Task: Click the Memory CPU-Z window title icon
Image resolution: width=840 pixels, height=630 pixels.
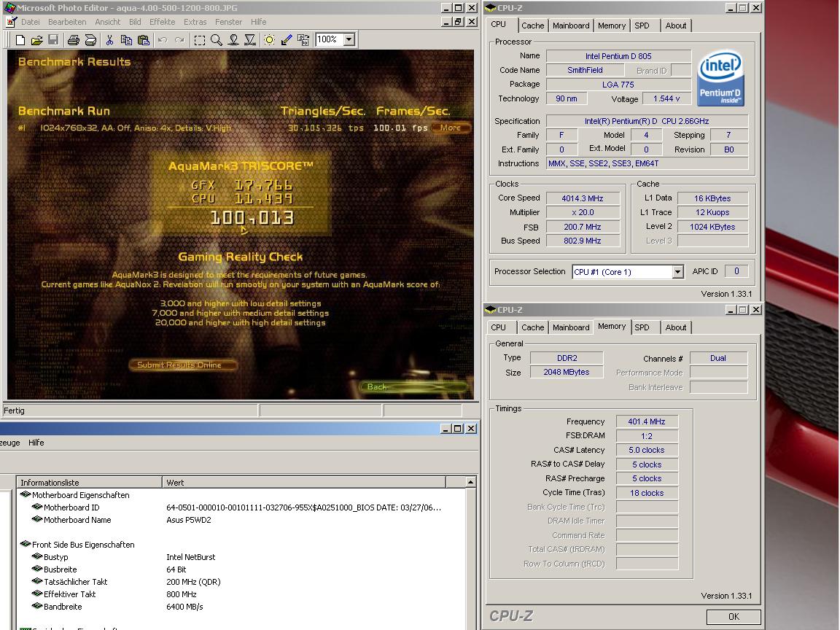Action: [490, 310]
